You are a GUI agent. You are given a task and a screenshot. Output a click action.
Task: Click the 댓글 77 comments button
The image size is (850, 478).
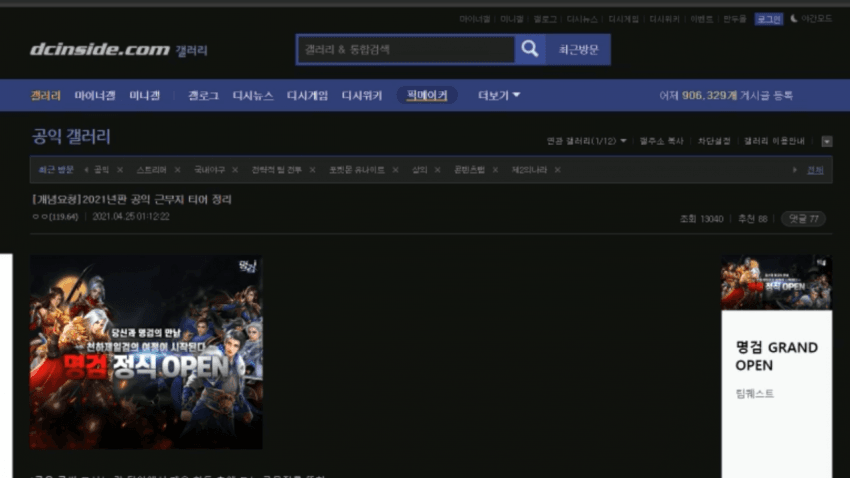click(803, 219)
